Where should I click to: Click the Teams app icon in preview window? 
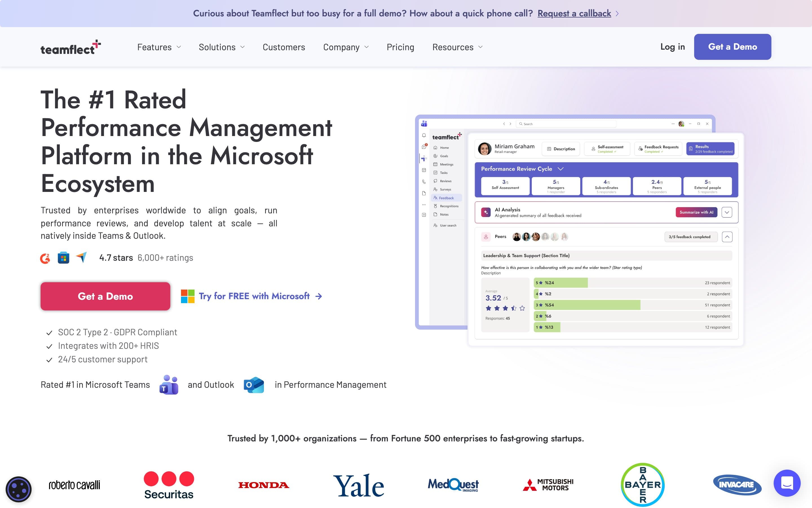pos(424,124)
